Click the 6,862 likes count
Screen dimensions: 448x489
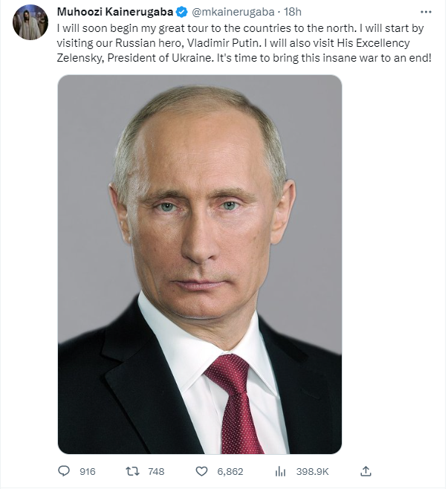pos(230,471)
